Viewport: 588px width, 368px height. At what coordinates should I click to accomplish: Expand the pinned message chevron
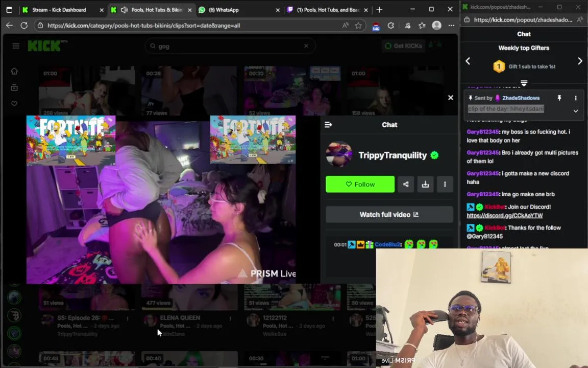[576, 111]
